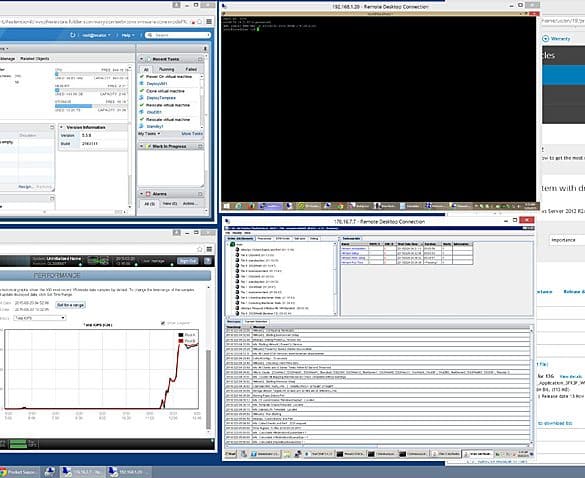
Task: Collapse the Work In Progress panel arrow
Action: click(141, 146)
